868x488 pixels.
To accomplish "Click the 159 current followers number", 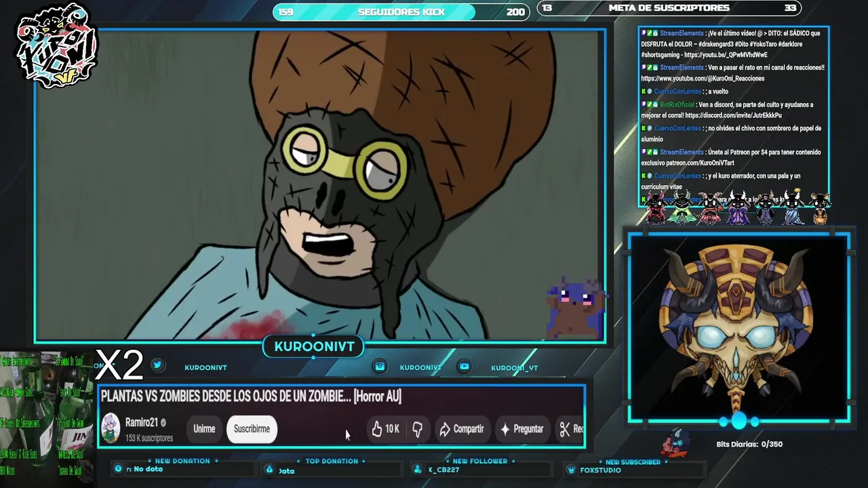I will click(x=285, y=12).
